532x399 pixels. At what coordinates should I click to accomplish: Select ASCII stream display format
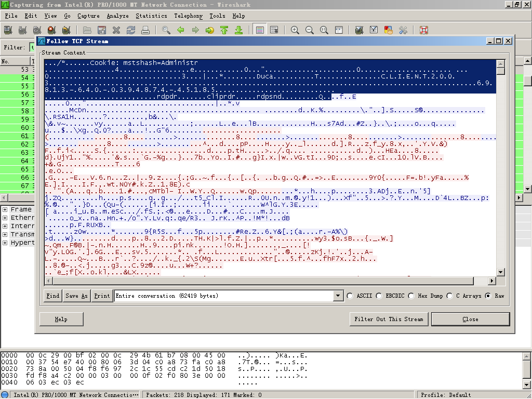[350, 296]
